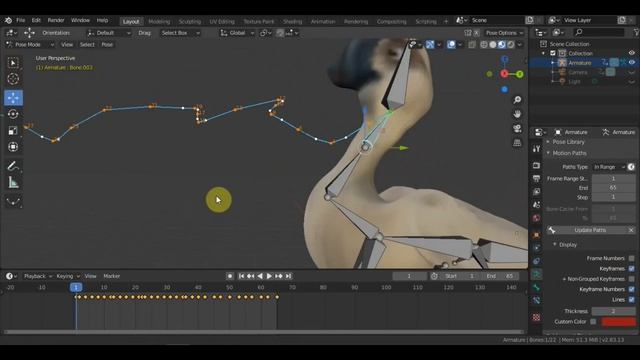Open the Bone properties tab
This screenshot has width=640, height=360.
tap(536, 287)
